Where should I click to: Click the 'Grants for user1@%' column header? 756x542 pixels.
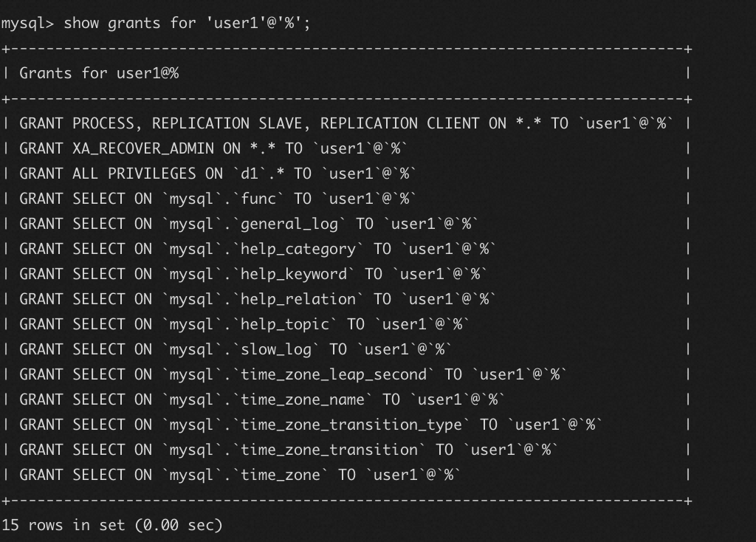[99, 73]
